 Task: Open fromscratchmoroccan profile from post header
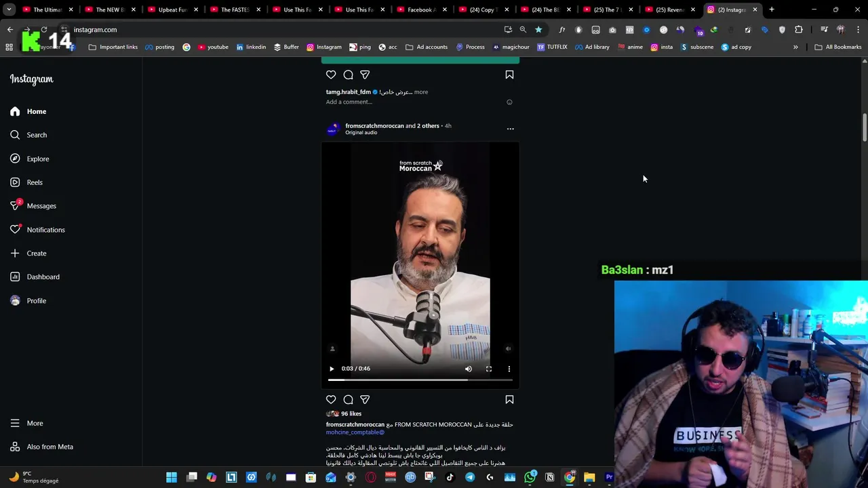coord(374,125)
